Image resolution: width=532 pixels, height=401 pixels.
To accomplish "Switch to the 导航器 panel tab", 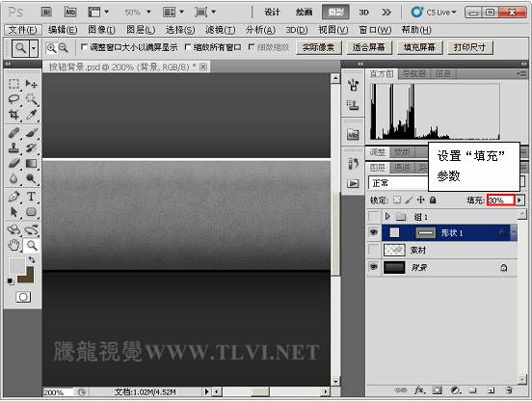I will 412,73.
